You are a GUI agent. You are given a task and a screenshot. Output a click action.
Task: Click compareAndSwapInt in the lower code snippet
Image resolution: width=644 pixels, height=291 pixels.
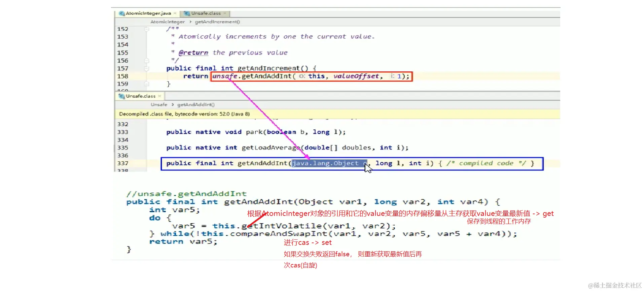[279, 234]
